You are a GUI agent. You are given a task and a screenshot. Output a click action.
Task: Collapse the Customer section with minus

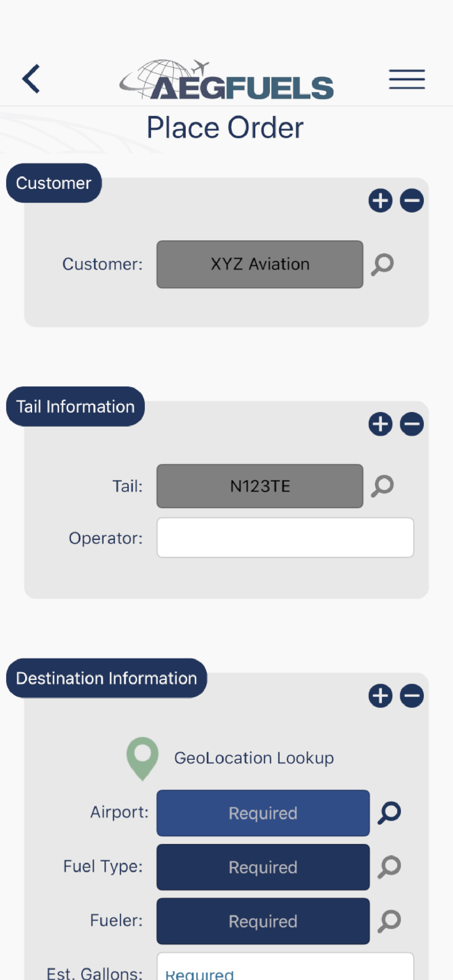click(x=411, y=201)
